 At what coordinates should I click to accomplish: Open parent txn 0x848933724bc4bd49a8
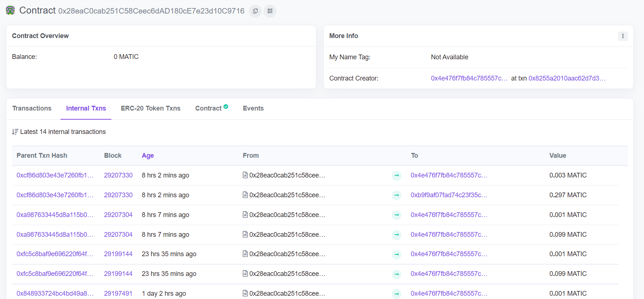(x=55, y=294)
